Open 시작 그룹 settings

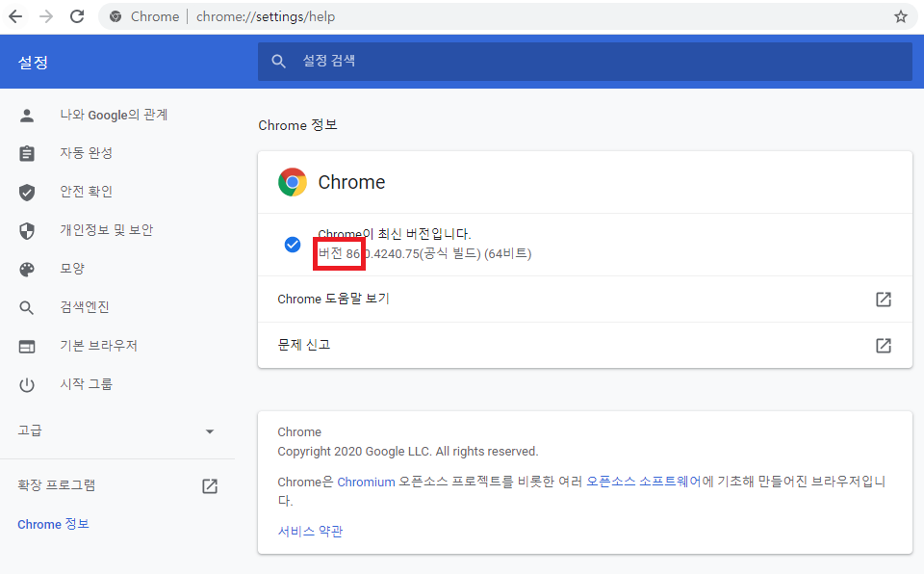[86, 384]
